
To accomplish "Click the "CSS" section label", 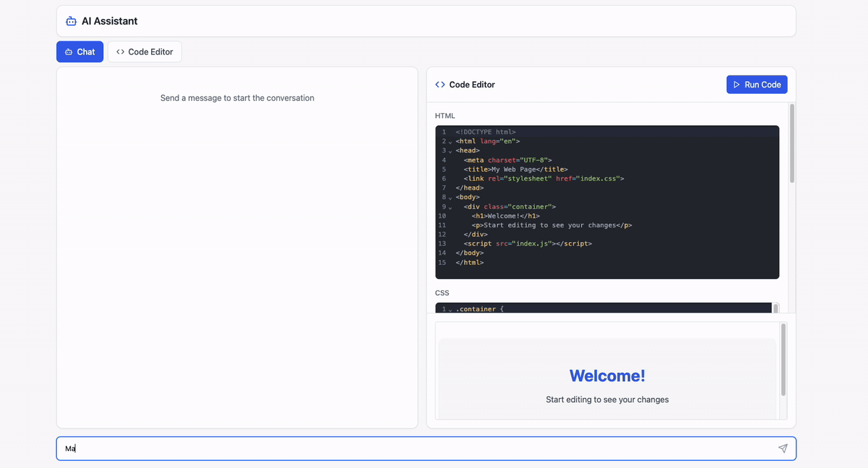I will (x=442, y=293).
